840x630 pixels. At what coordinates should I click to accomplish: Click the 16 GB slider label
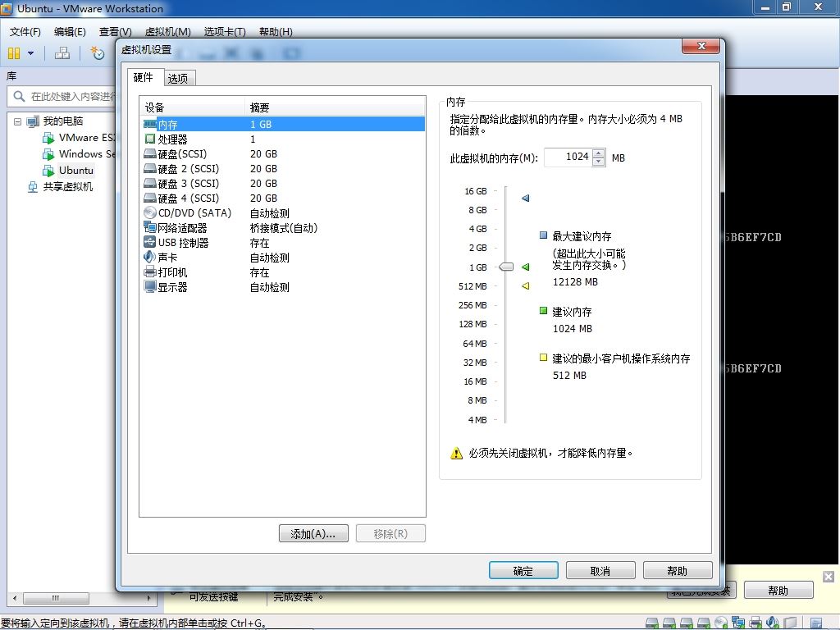(476, 191)
